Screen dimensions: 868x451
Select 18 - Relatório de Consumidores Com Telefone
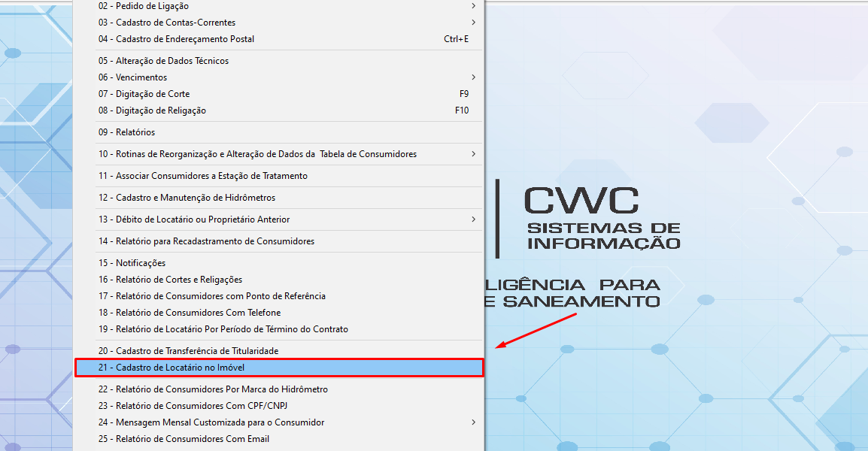[x=190, y=313]
